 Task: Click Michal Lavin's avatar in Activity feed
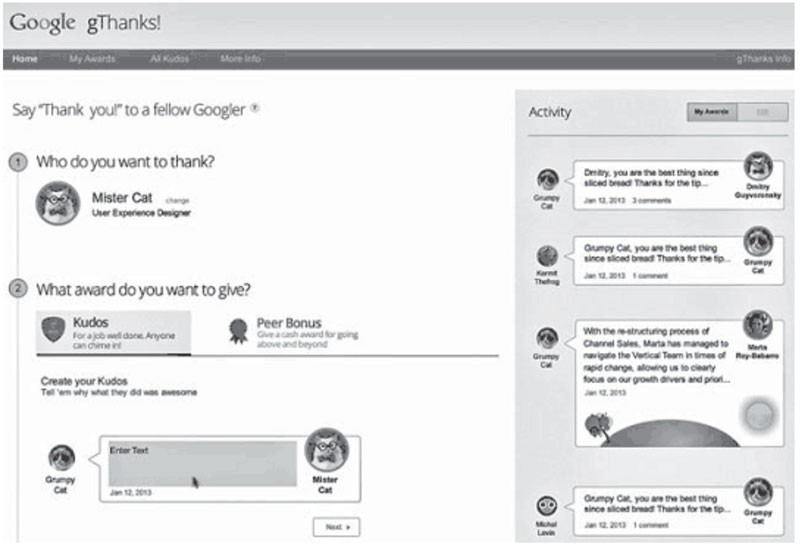[547, 506]
